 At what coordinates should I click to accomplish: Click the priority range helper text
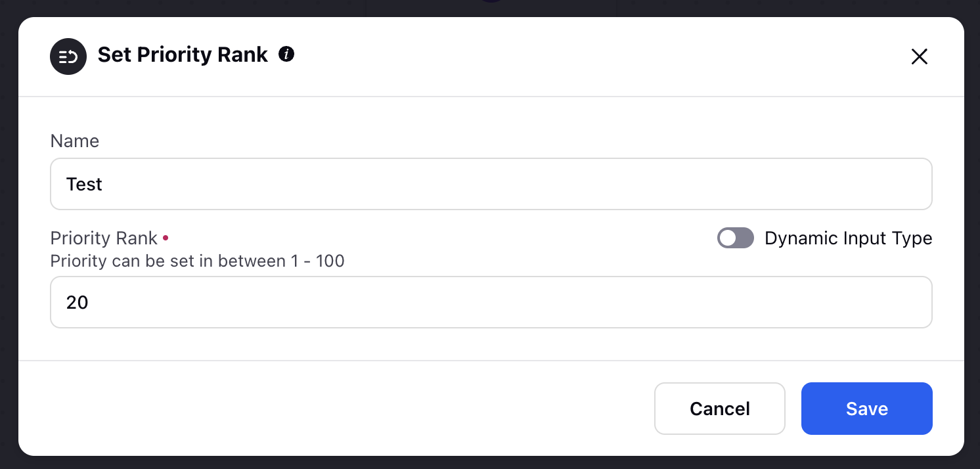(x=198, y=261)
